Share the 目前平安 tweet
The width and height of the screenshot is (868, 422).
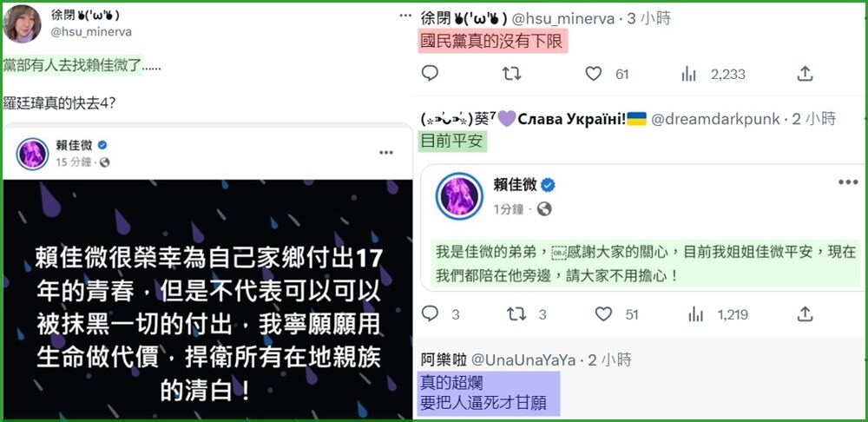coord(805,314)
